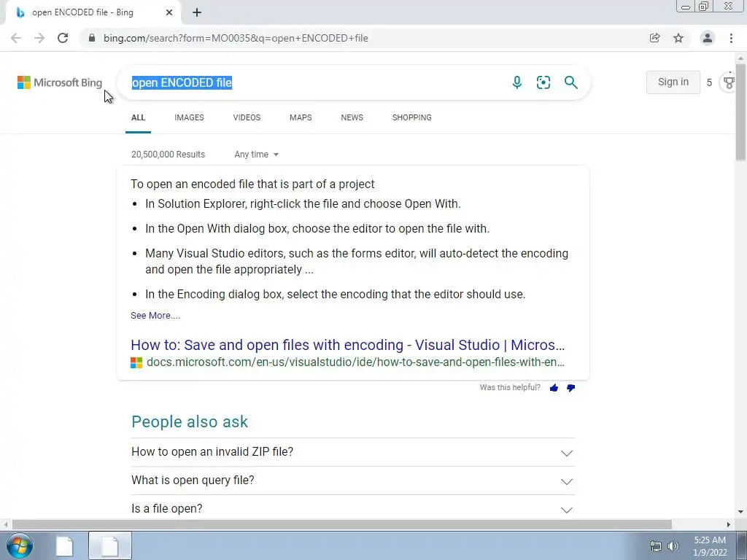Open the rewards trophy icon
This screenshot has height=560, width=747.
[x=729, y=83]
